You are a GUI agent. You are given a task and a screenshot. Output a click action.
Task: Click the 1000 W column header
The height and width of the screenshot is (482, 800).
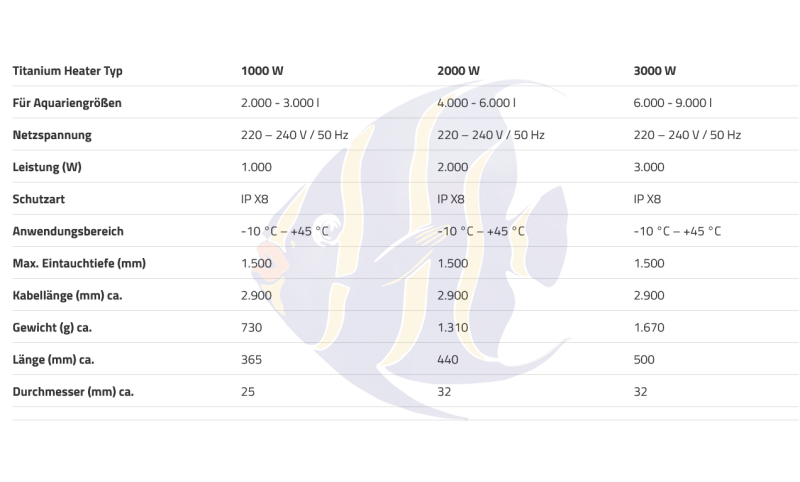tap(262, 70)
